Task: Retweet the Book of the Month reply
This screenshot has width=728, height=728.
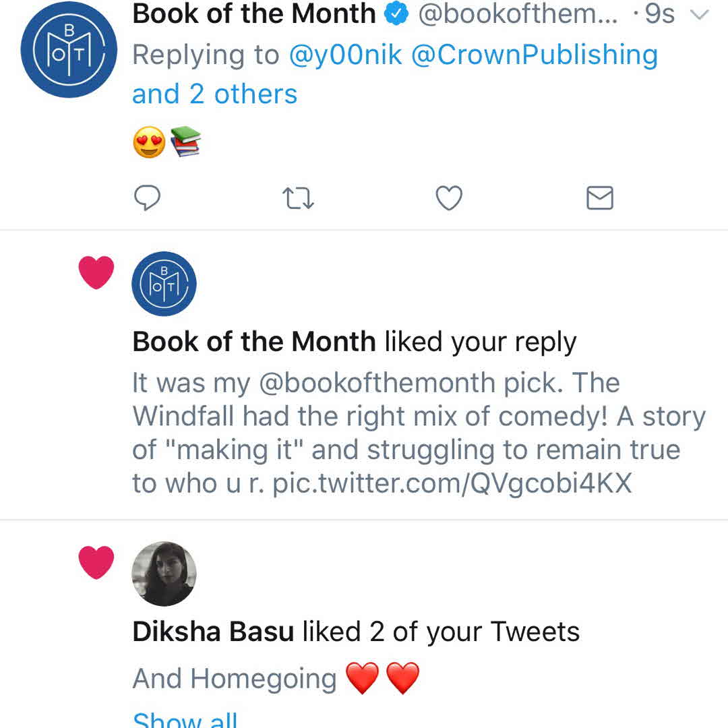Action: [x=297, y=199]
